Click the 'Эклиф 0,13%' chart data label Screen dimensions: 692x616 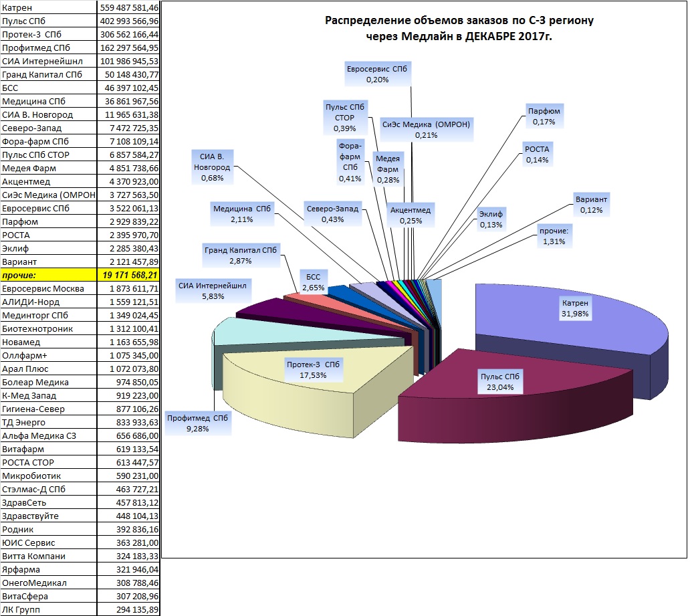pos(491,219)
